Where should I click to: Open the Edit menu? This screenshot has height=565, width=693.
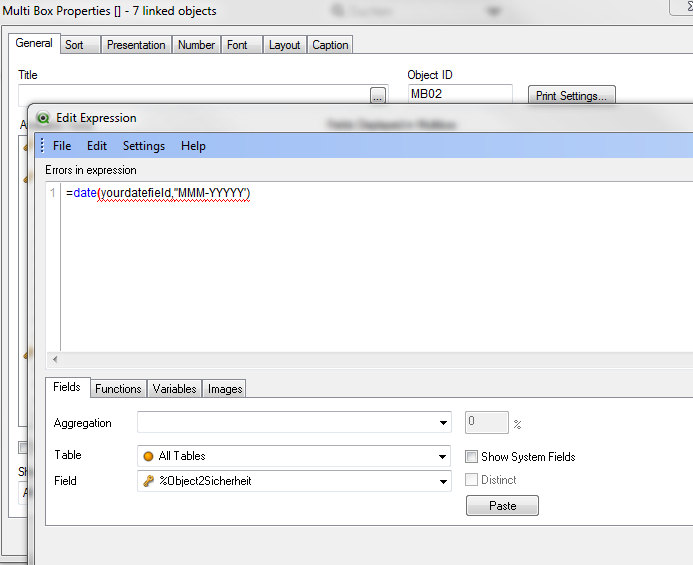97,146
